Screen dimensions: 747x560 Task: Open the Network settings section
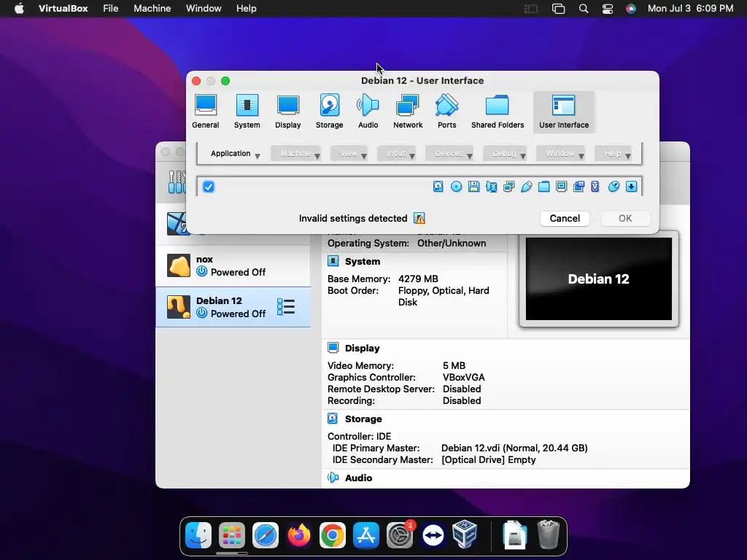coord(407,112)
